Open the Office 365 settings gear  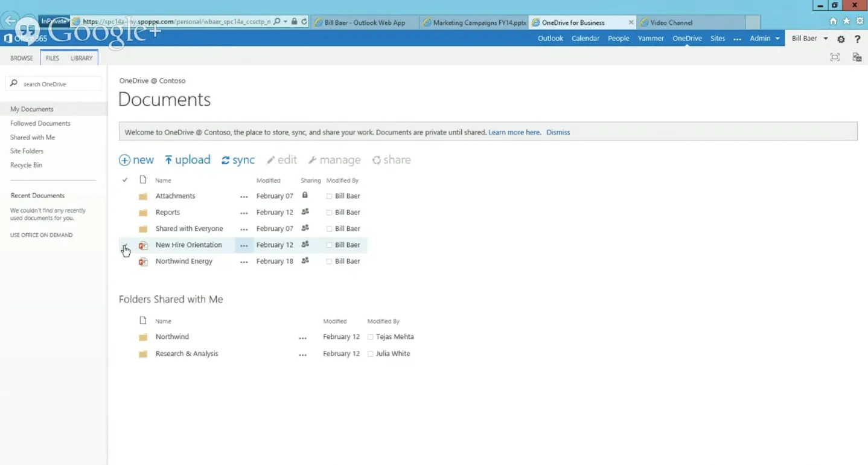[841, 39]
